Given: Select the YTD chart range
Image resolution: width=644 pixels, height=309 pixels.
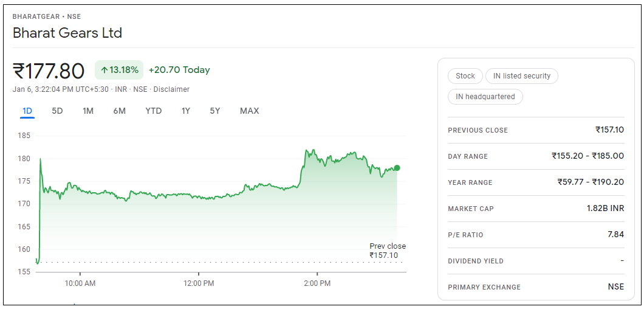Looking at the screenshot, I should pyautogui.click(x=154, y=111).
